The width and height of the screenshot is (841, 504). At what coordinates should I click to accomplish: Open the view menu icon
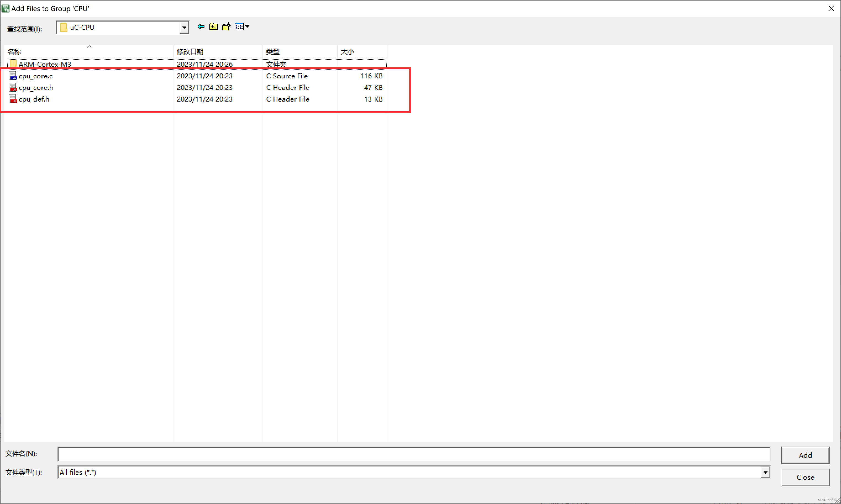(239, 26)
